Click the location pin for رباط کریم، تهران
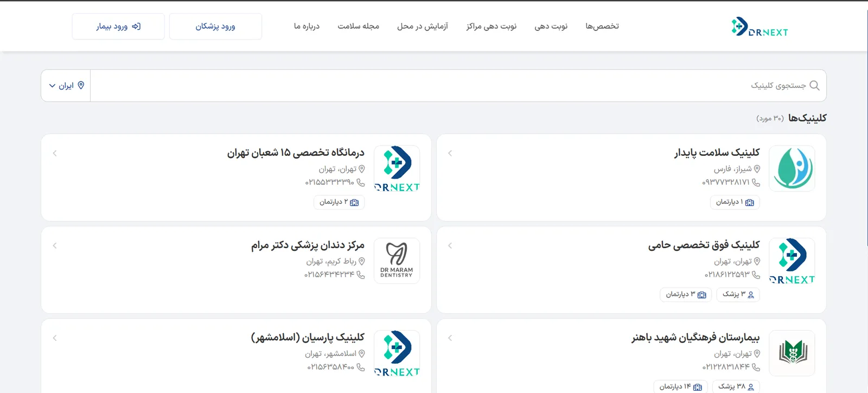This screenshot has width=868, height=393. 361,261
